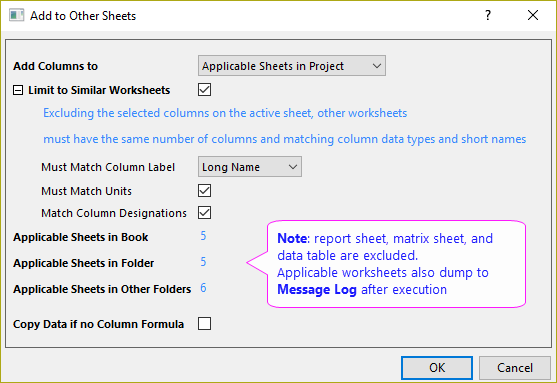The width and height of the screenshot is (557, 383).
Task: Enable Copy Data if no Column Formula
Action: click(205, 324)
